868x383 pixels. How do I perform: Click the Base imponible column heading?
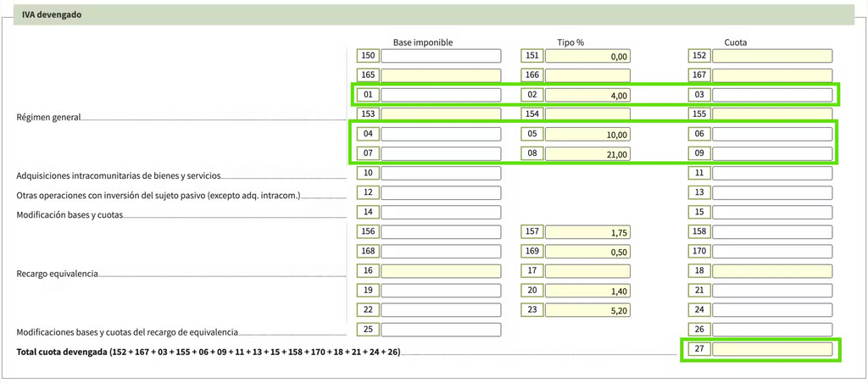[424, 42]
